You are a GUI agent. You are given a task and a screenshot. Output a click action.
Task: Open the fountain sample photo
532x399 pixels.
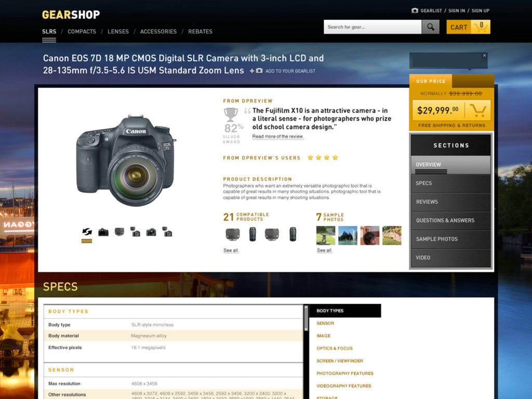point(348,235)
